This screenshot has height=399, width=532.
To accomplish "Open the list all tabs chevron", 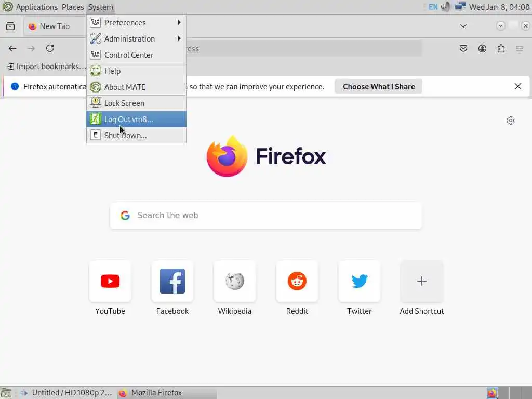I will 463,26.
